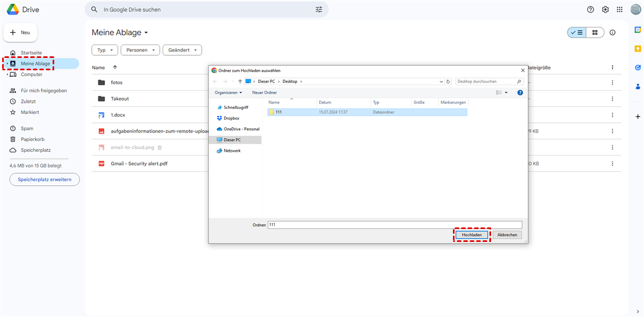This screenshot has width=644, height=317.
Task: Select the 111 folder in dialog
Action: pos(367,112)
